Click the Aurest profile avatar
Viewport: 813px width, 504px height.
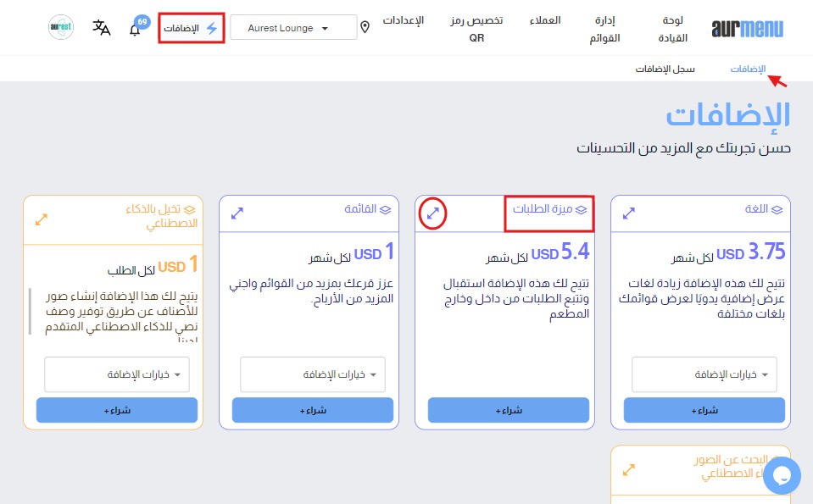61,28
